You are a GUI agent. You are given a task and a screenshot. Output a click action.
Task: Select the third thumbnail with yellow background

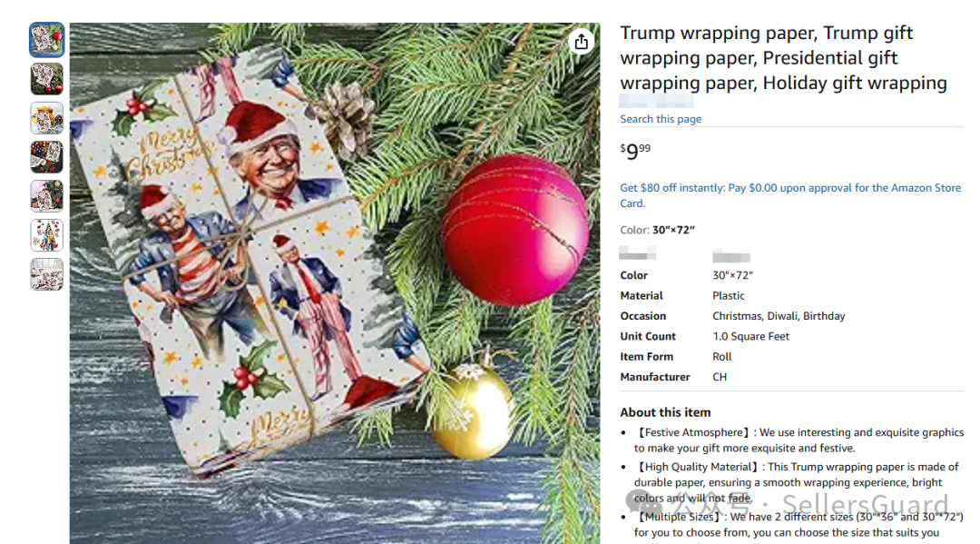pos(47,118)
